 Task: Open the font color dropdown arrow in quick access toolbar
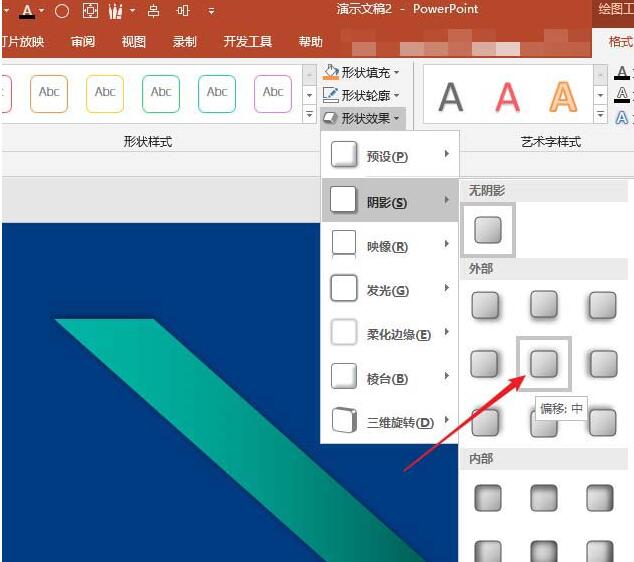(x=42, y=11)
